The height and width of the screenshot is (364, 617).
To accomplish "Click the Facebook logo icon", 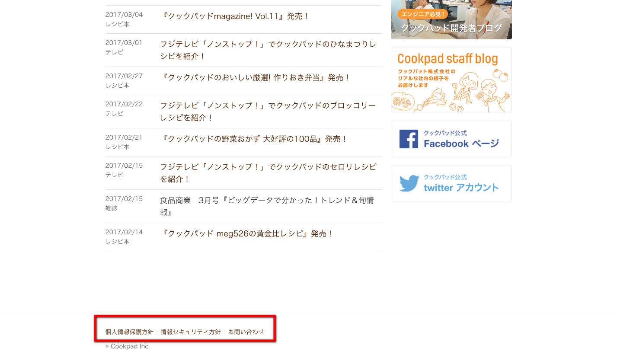I will click(x=409, y=139).
